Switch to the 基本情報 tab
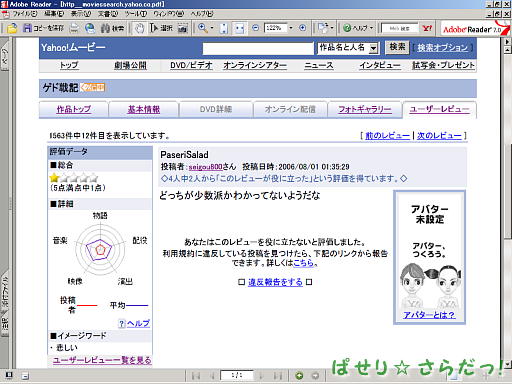This screenshot has height=384, width=512. (x=144, y=109)
